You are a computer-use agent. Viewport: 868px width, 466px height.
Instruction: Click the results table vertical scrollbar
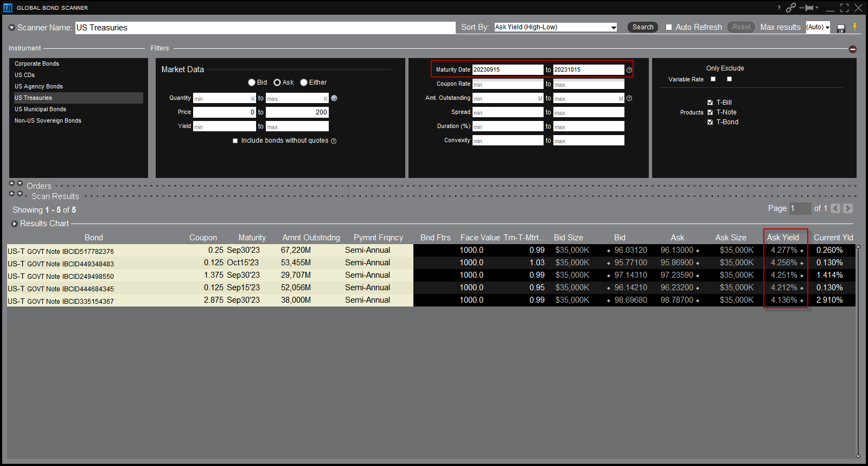tap(858, 351)
